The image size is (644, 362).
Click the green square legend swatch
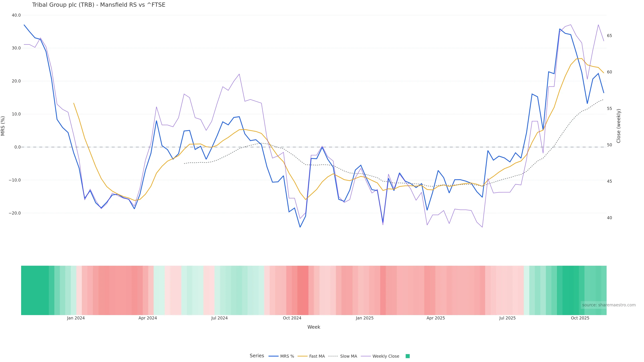pyautogui.click(x=408, y=356)
